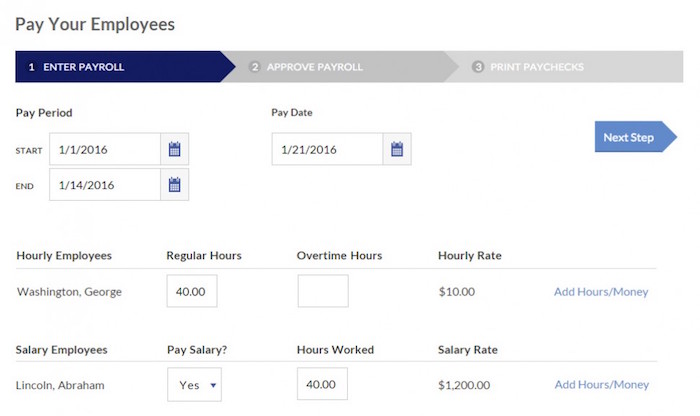The height and width of the screenshot is (416, 700).
Task: Focus the Pay Date field showing 1/21/2016
Action: 327,150
